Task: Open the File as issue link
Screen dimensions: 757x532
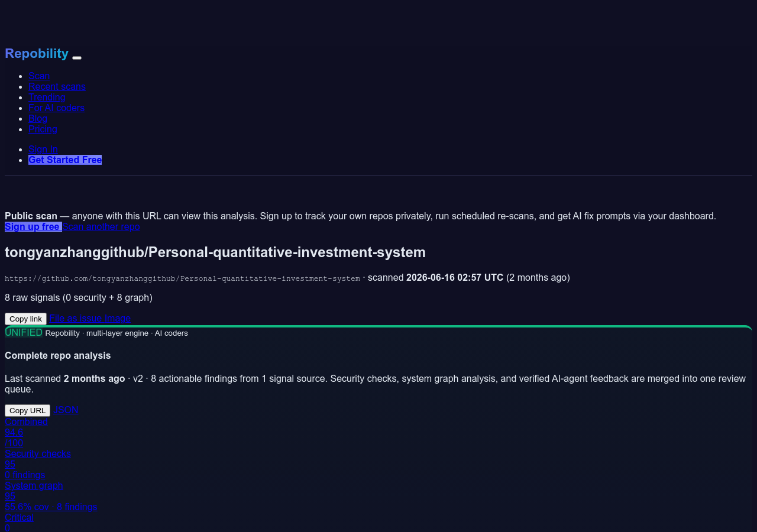Action: (76, 318)
